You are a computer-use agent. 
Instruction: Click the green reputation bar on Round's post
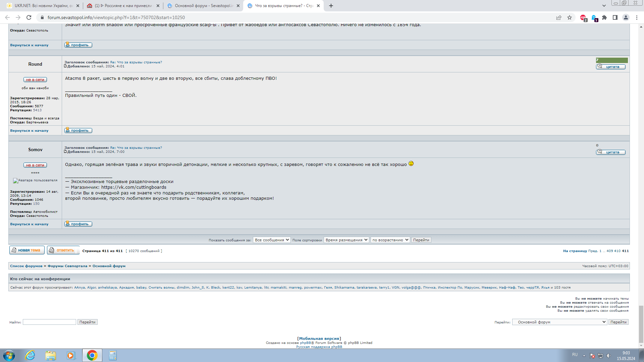[x=612, y=60]
